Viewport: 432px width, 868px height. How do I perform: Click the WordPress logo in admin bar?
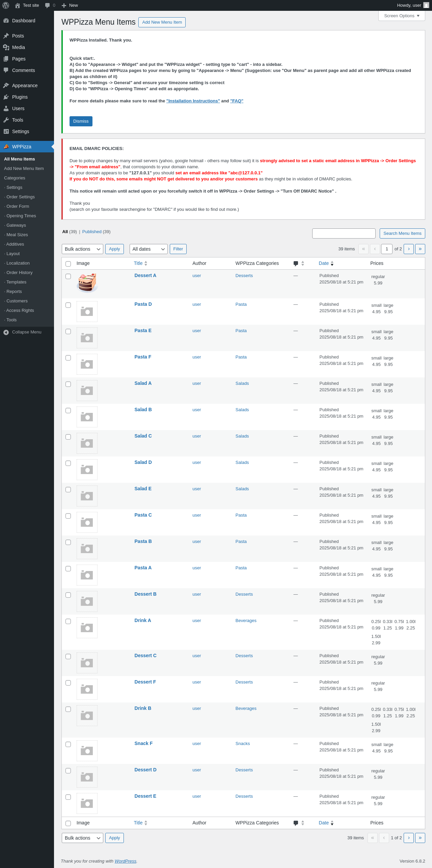(x=6, y=5)
